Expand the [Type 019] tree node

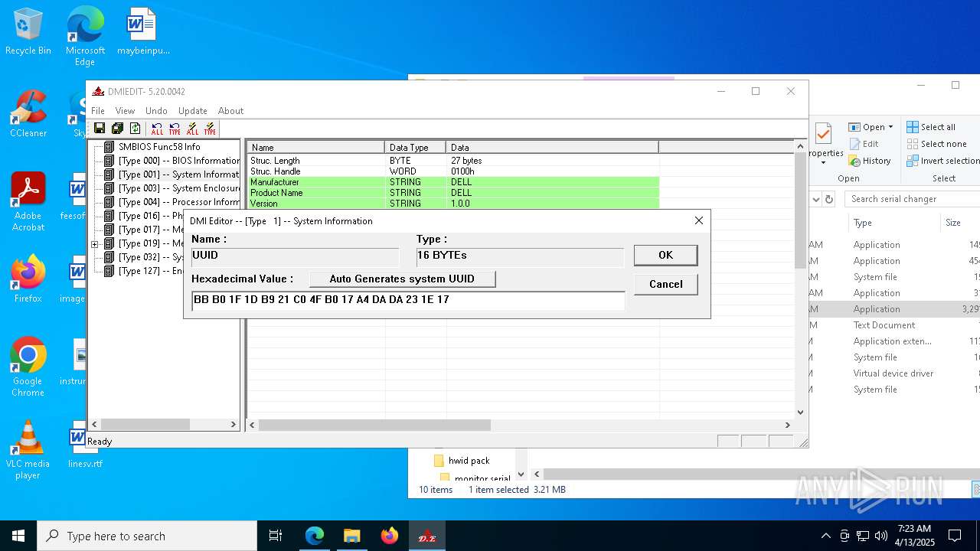(x=95, y=244)
